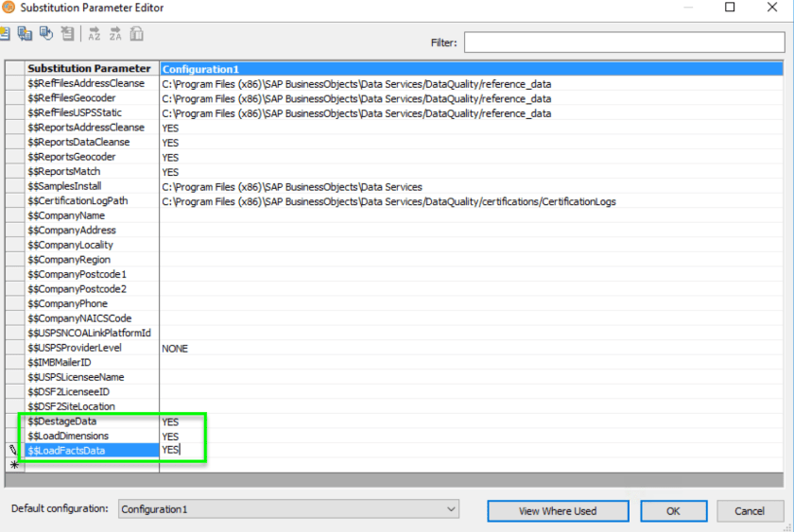Click the NONE value for $$USPSProviderLevel
This screenshot has width=794, height=532.
(175, 349)
